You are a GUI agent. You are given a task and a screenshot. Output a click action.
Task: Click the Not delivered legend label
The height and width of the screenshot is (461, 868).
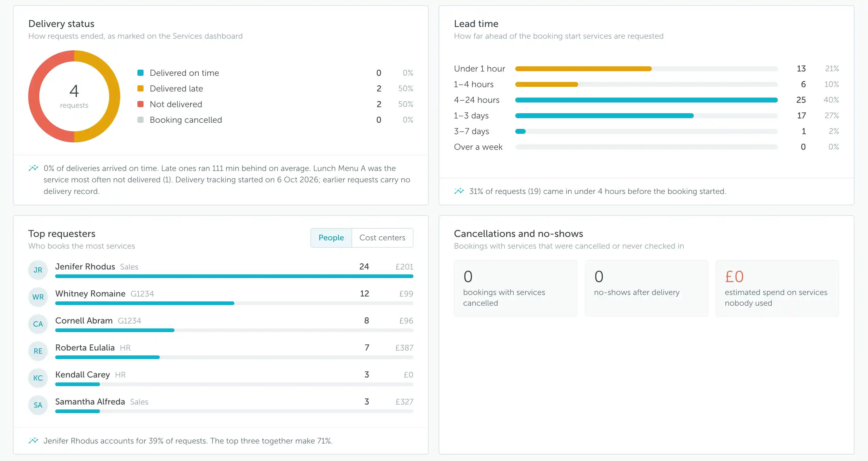tap(176, 104)
